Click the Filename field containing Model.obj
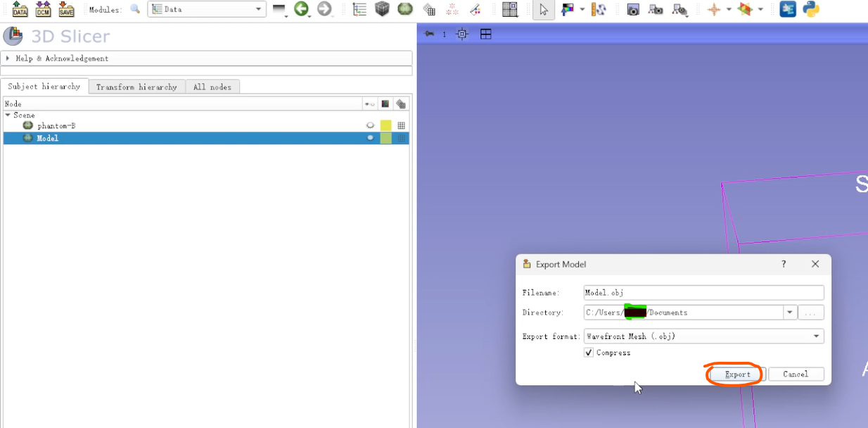This screenshot has width=868, height=428. [703, 292]
